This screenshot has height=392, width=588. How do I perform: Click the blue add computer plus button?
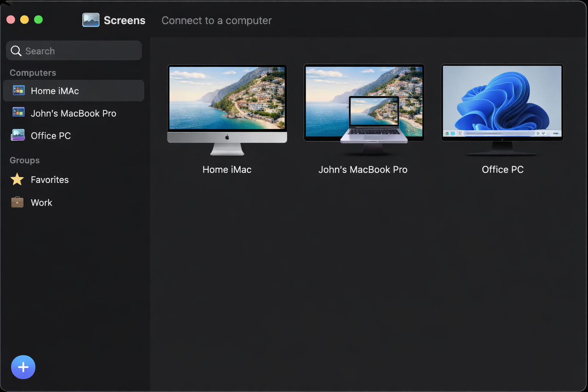(x=23, y=367)
